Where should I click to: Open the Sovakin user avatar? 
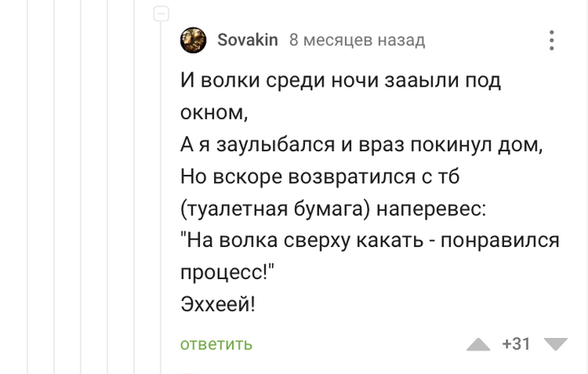pos(193,40)
